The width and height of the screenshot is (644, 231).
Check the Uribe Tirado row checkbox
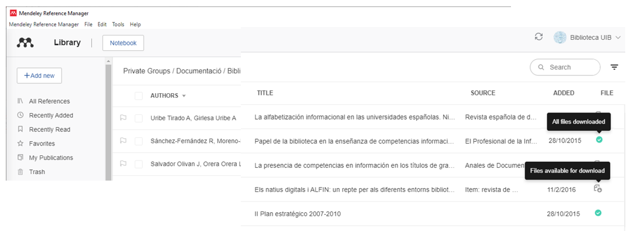[139, 118]
